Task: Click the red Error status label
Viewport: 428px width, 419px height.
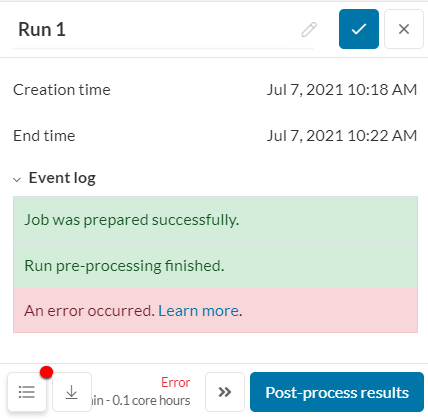Action: pos(175,382)
